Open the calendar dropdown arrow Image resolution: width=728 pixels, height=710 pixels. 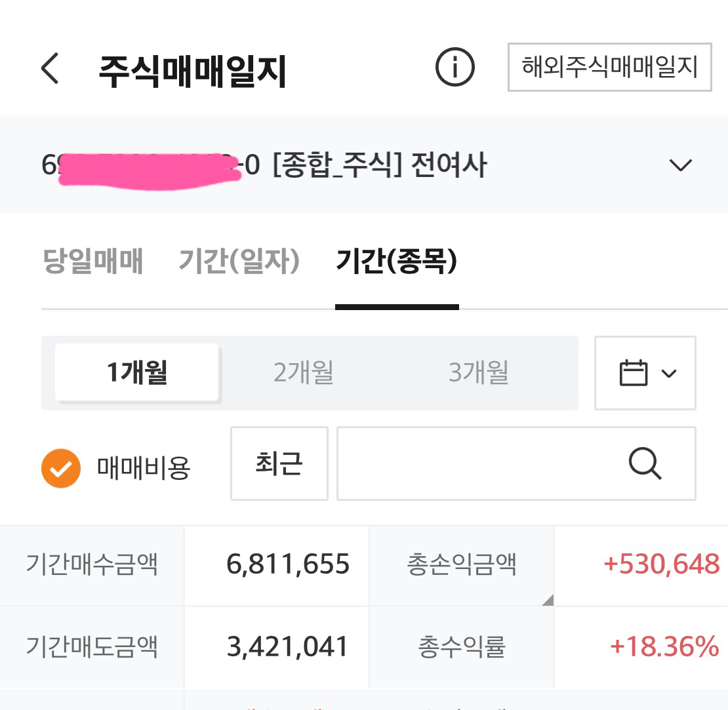click(x=669, y=374)
